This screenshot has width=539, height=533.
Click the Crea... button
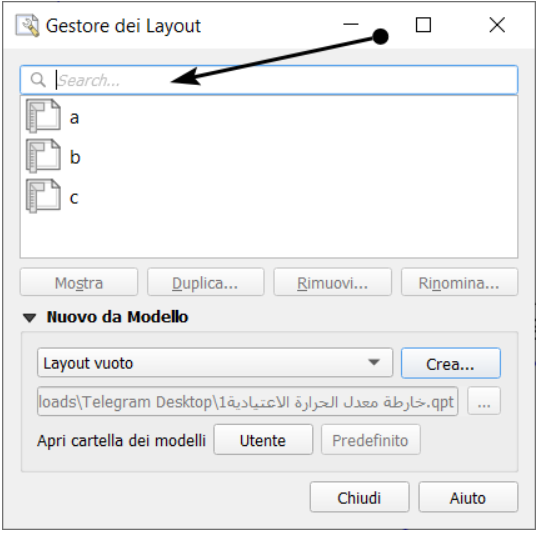point(451,364)
